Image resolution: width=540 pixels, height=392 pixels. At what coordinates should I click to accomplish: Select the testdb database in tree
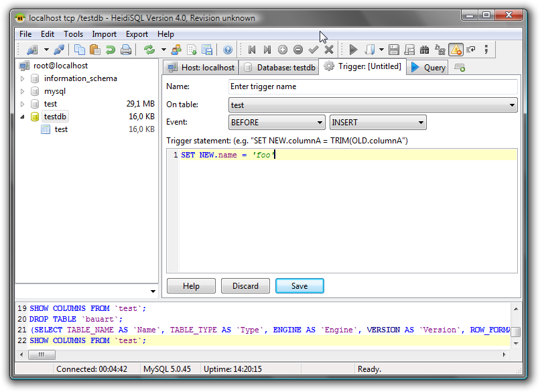coord(55,117)
